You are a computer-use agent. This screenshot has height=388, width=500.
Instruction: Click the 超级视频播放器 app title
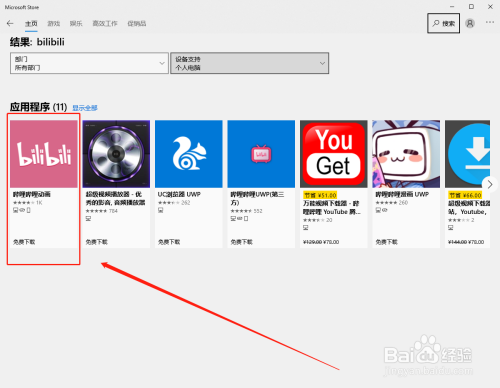[x=115, y=198]
